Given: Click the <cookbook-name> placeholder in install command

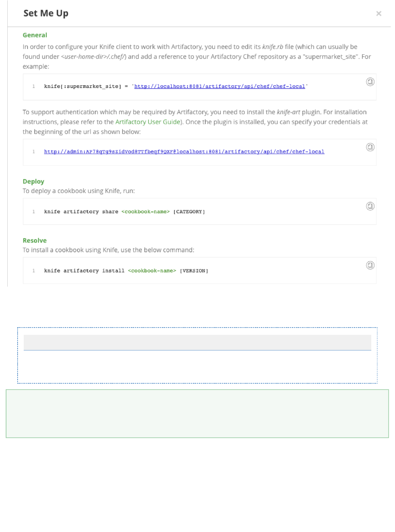Looking at the screenshot, I should click(x=152, y=271).
